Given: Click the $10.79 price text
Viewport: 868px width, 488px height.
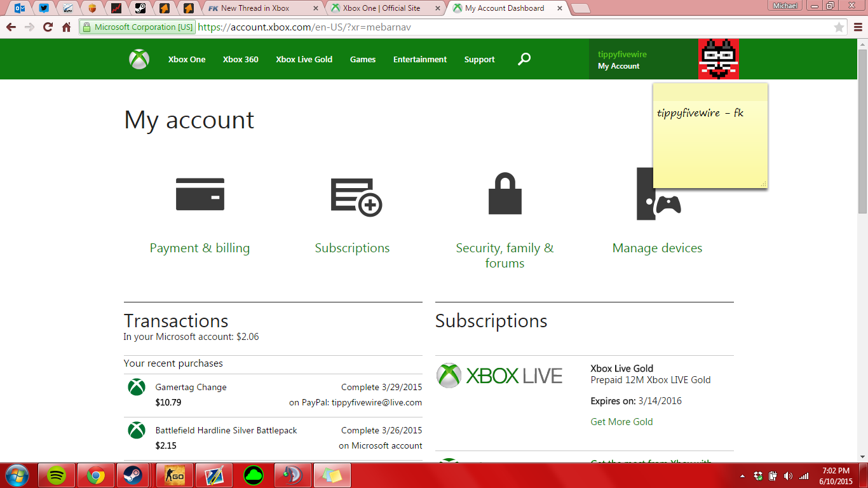Looking at the screenshot, I should point(168,402).
